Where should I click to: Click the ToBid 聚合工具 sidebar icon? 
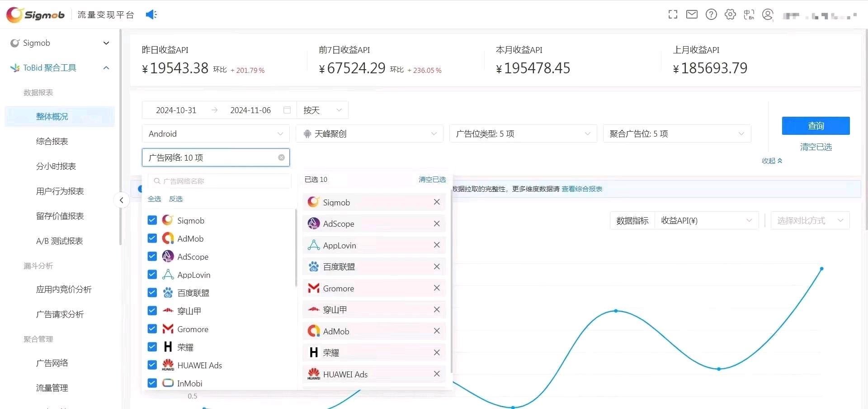pyautogui.click(x=15, y=68)
